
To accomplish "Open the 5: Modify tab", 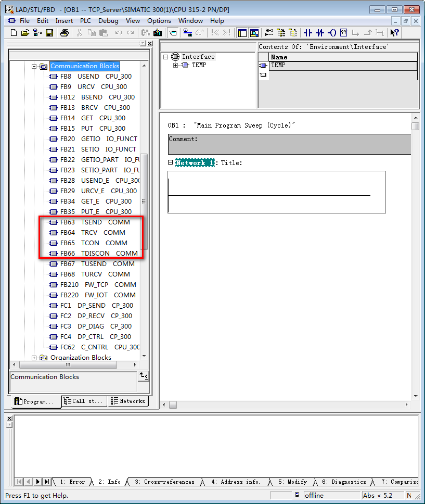I will [293, 482].
